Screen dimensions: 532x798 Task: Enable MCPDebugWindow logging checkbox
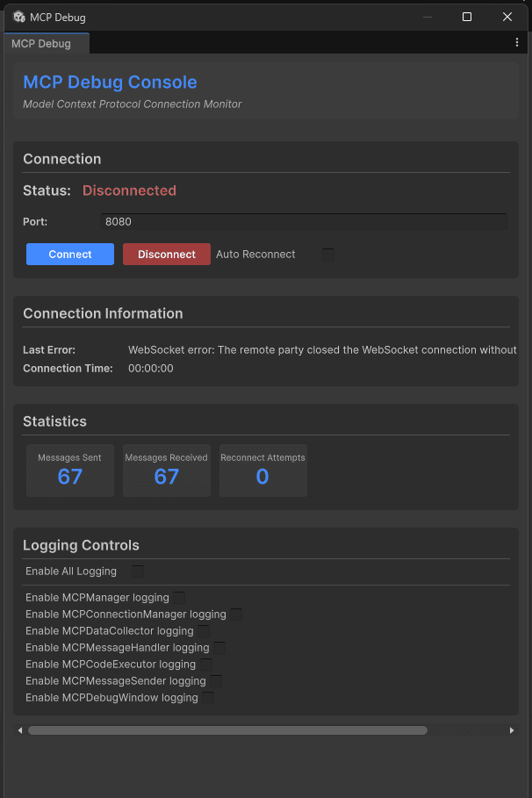click(x=208, y=698)
